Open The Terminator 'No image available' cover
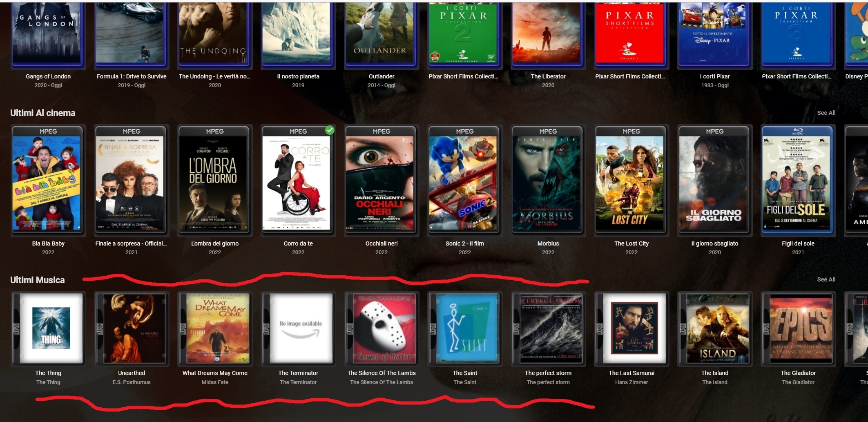 pos(298,328)
